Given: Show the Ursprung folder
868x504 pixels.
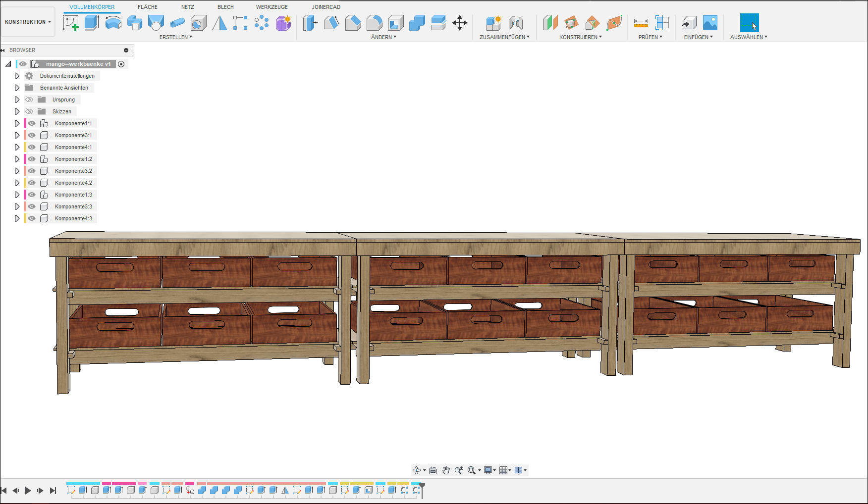Looking at the screenshot, I should point(29,100).
